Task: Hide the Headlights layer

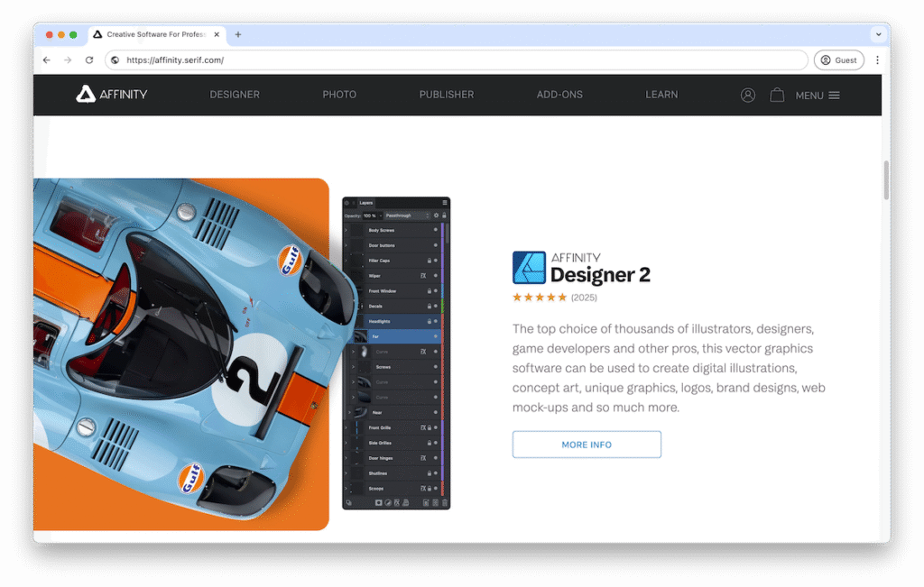Action: click(x=436, y=322)
